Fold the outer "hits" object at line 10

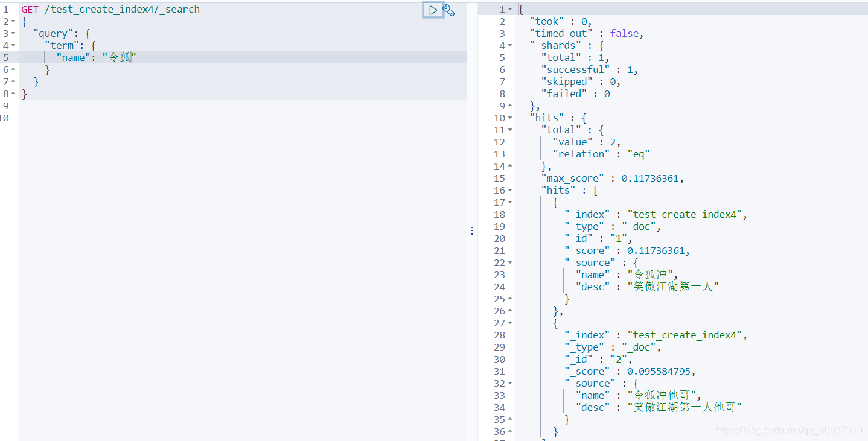click(510, 118)
